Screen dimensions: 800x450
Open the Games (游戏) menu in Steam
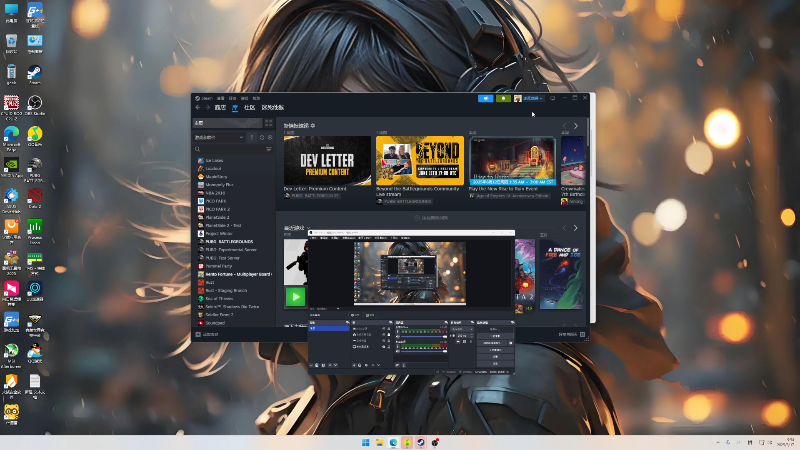click(244, 98)
